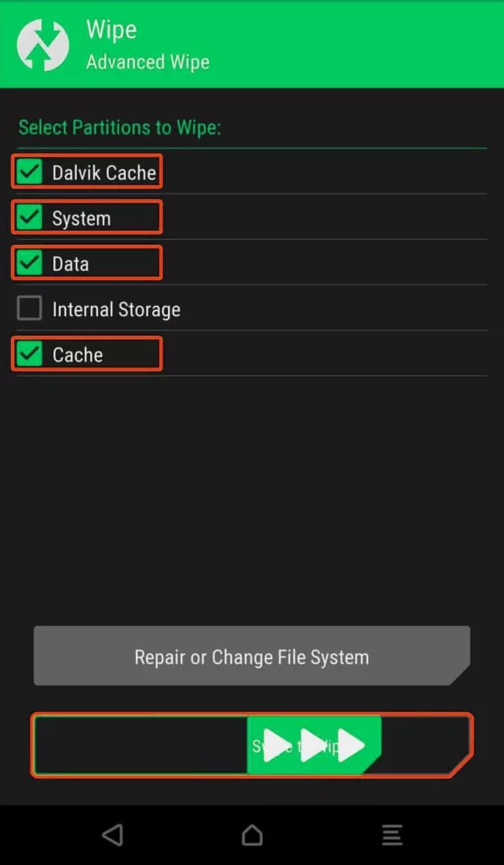The height and width of the screenshot is (865, 504).
Task: Select the Internal Storage label text
Action: pos(117,309)
